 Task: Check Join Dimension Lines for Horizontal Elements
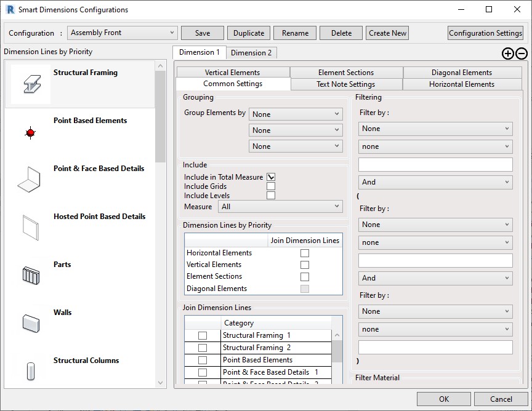click(x=305, y=253)
